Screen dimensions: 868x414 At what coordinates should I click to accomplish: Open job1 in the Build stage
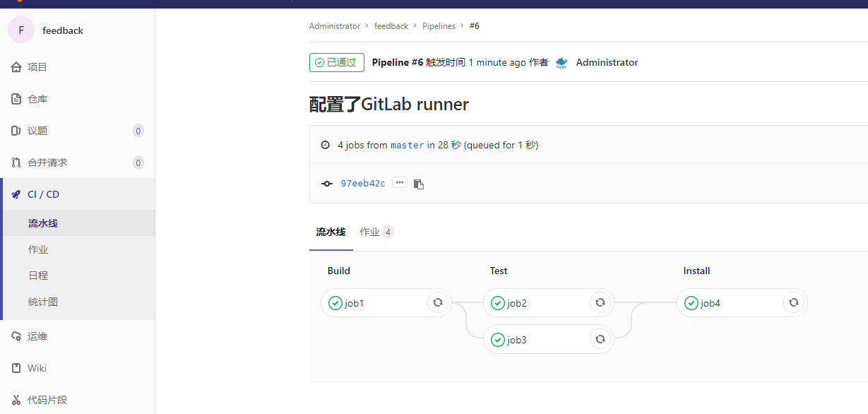pyautogui.click(x=386, y=303)
